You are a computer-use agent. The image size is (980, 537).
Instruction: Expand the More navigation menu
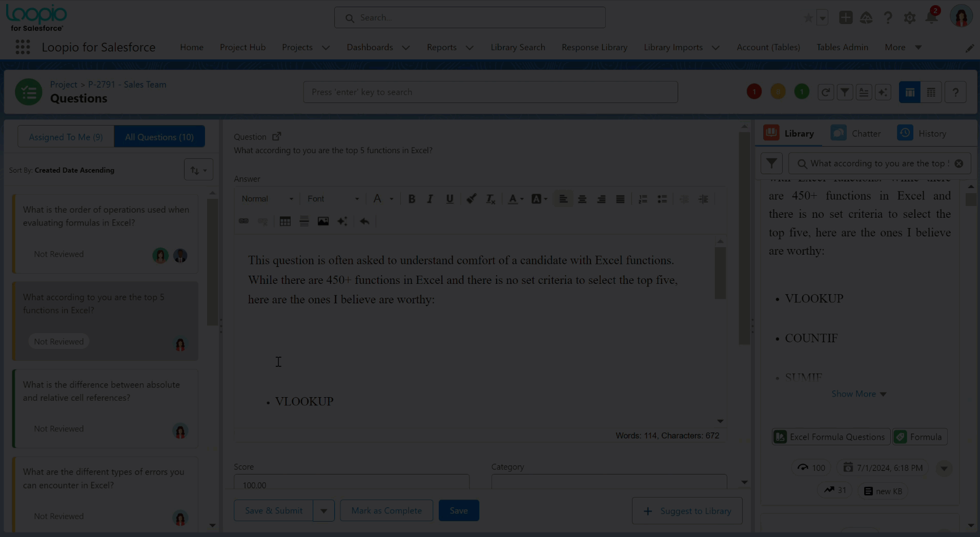903,47
